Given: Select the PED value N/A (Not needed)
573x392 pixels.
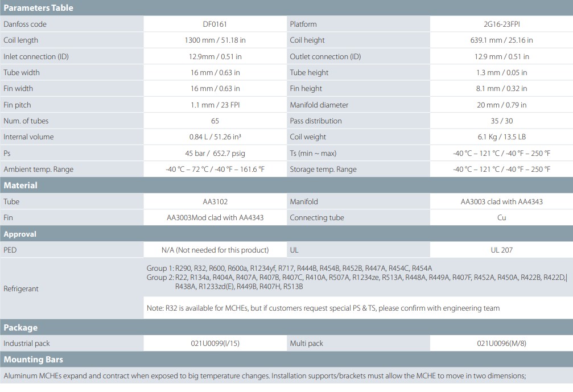Looking at the screenshot, I should [x=215, y=250].
